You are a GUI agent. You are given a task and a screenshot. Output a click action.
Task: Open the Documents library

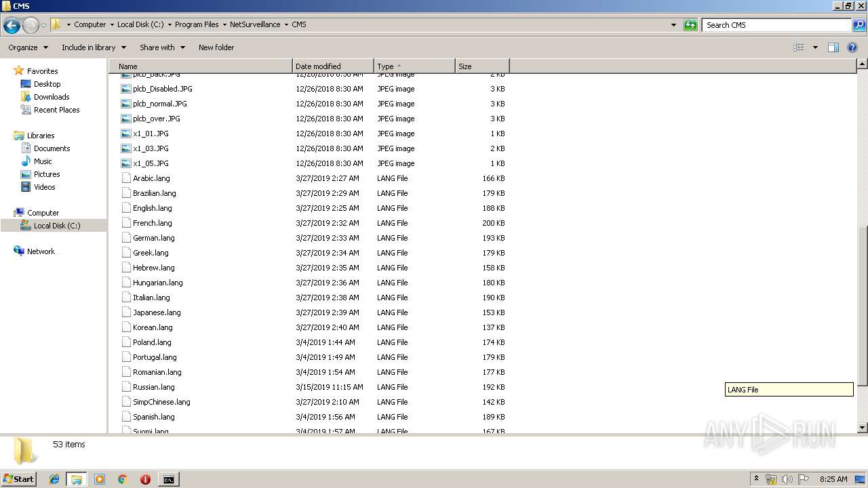[x=52, y=148]
